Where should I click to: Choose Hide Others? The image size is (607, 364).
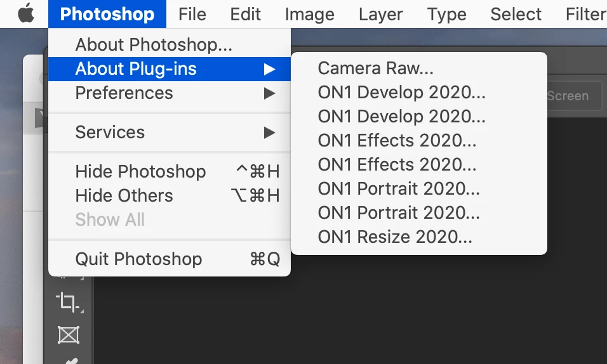click(170, 195)
